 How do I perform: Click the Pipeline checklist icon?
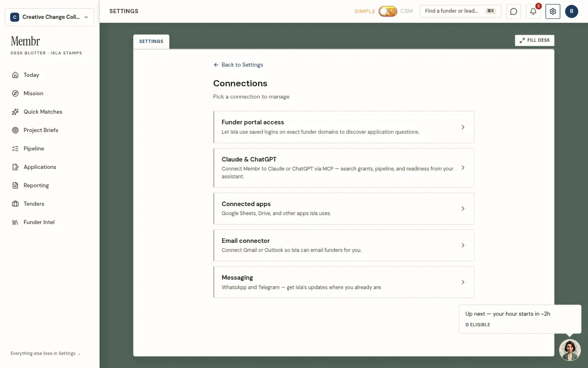tap(15, 149)
